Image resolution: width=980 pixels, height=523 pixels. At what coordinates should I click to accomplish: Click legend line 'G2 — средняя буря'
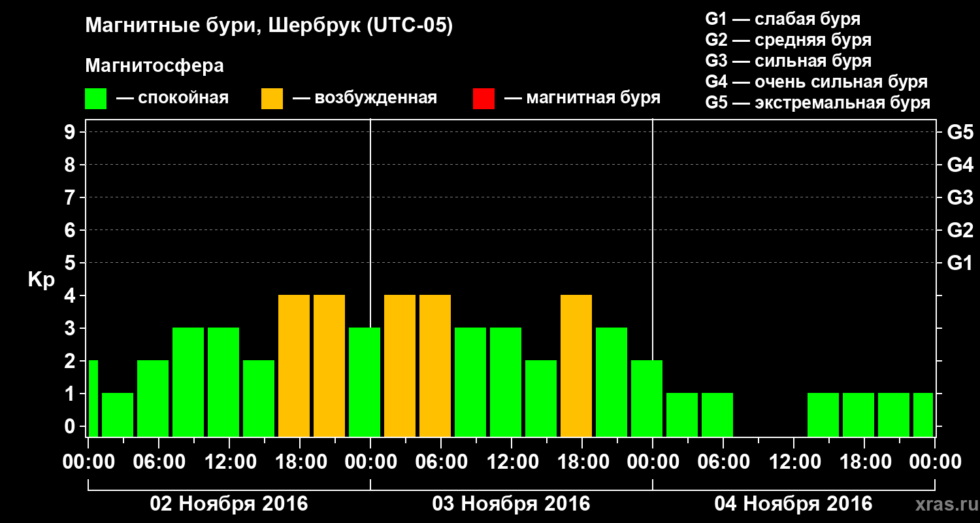point(789,39)
